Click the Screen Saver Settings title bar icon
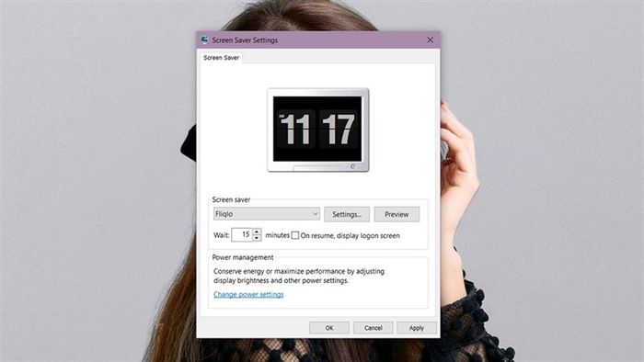This screenshot has width=644, height=362. coord(204,40)
